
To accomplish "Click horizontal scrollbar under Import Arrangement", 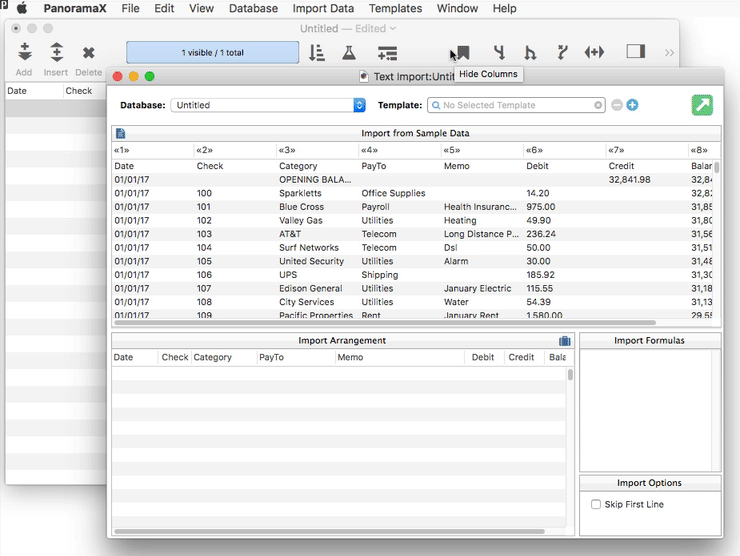I will (x=329, y=531).
